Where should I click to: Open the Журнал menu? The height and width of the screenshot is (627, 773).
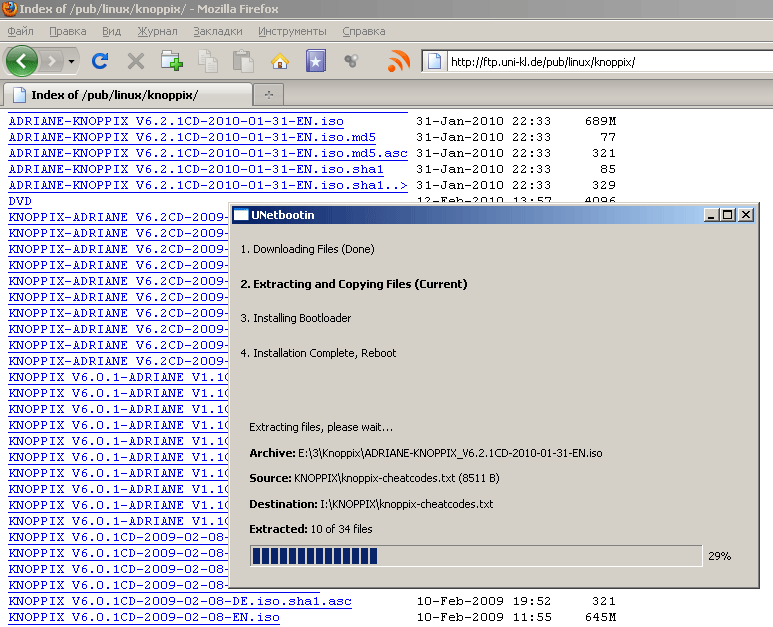(157, 31)
